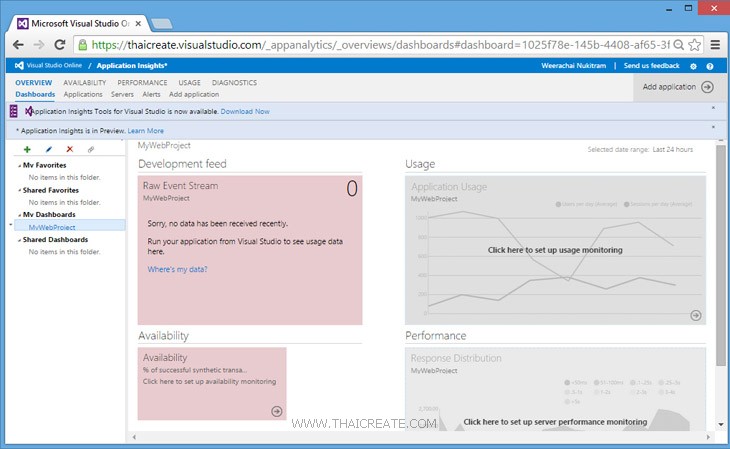Viewport: 730px width, 449px height.
Task: Open a new browser tab
Action: (x=162, y=23)
